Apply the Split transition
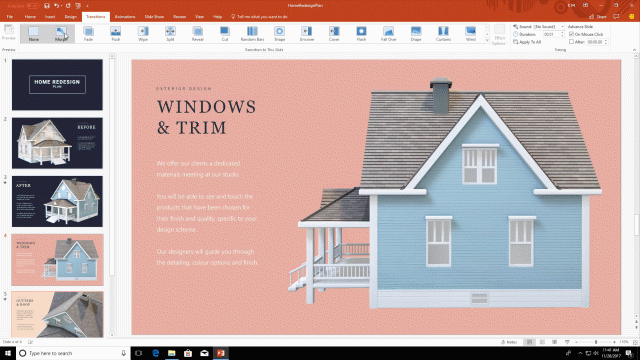 coord(170,33)
